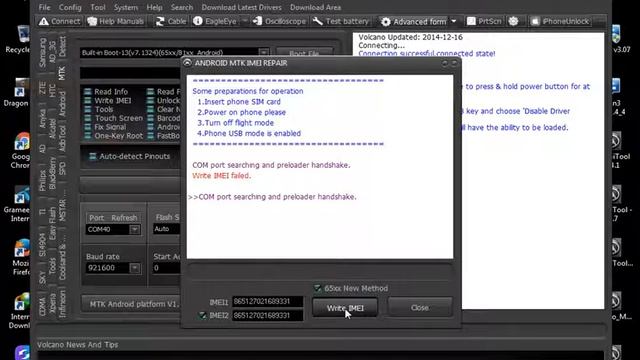Launch the EagleEye tool

[x=215, y=21]
